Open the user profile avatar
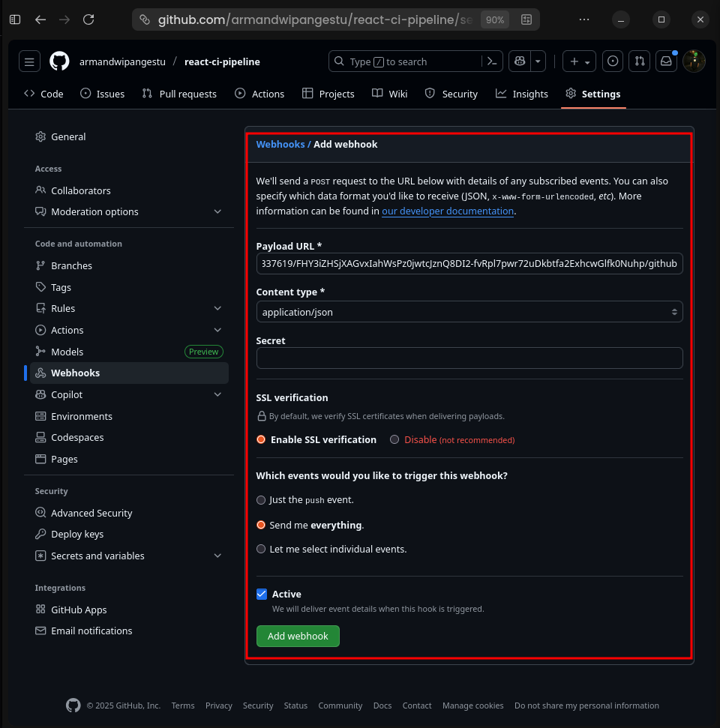The height and width of the screenshot is (728, 720). pyautogui.click(x=694, y=61)
